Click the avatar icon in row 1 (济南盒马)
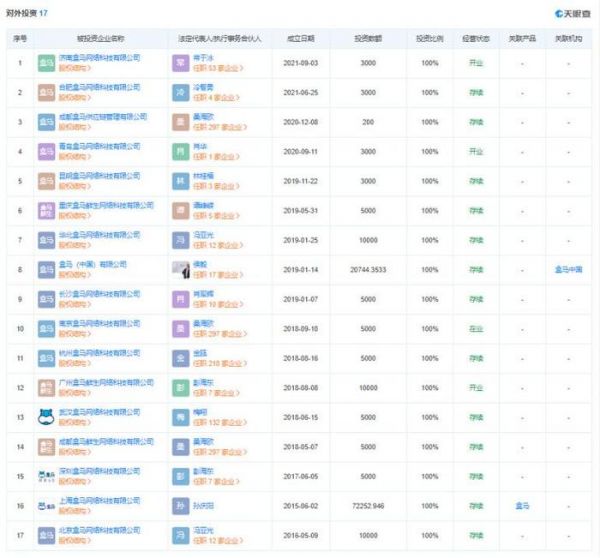 point(180,62)
